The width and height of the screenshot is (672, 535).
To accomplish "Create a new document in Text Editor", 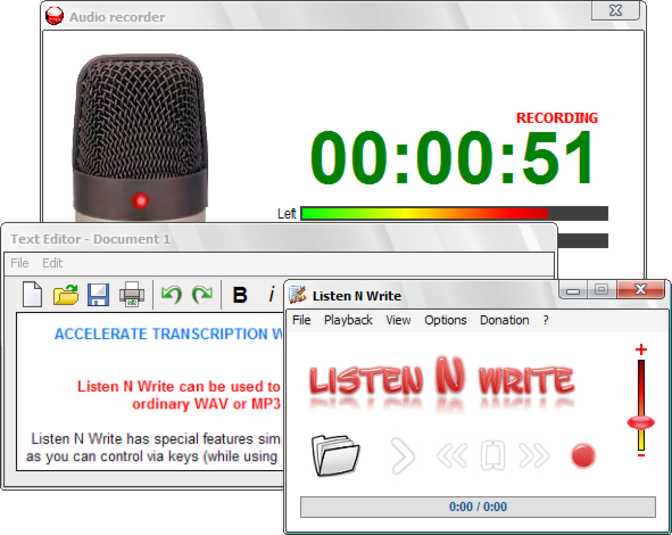I will coord(32,294).
